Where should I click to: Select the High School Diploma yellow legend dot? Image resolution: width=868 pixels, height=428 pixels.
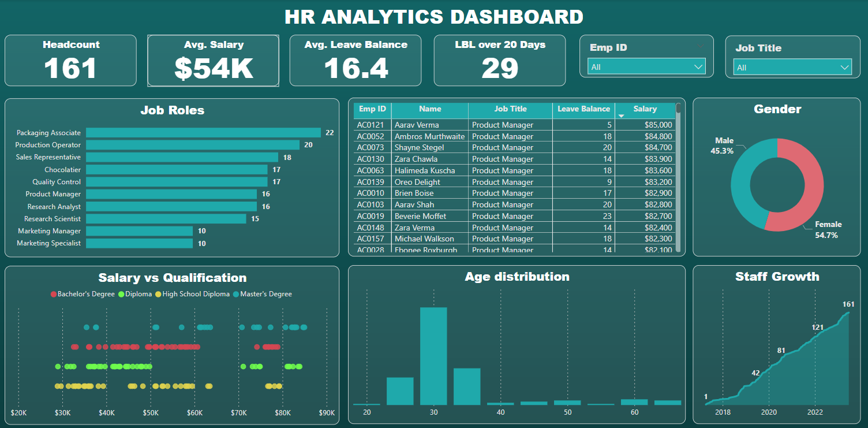[158, 294]
